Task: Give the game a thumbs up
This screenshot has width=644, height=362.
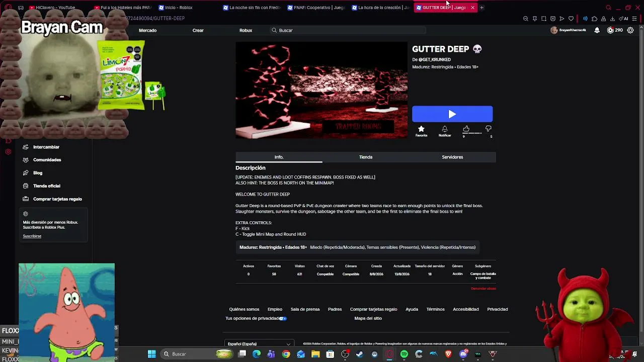Action: point(466,129)
